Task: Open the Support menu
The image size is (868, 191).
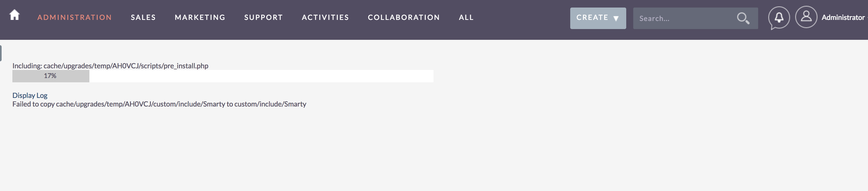Action: coord(264,17)
